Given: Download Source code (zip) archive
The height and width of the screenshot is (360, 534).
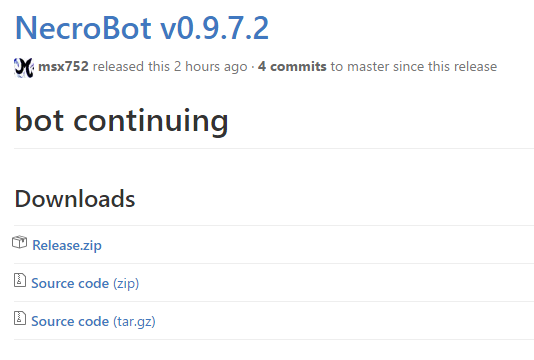Looking at the screenshot, I should 85,283.
